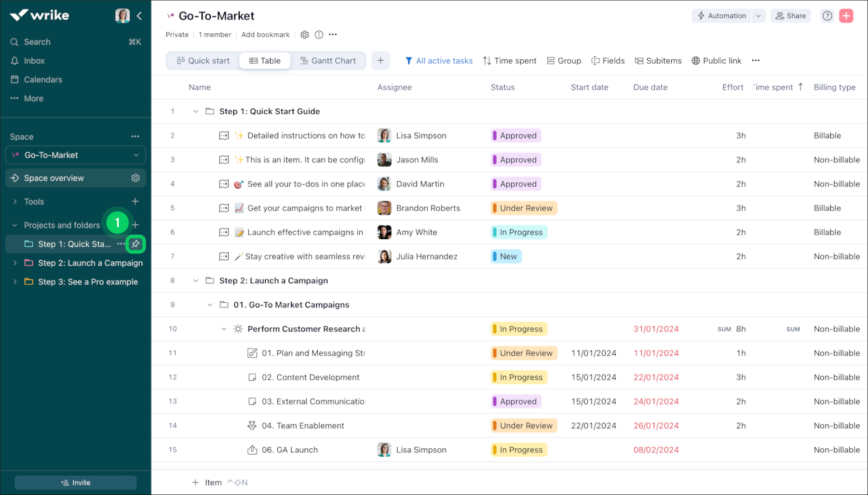This screenshot has height=495, width=868.
Task: Add new item to Projects and folders
Action: [x=136, y=225]
